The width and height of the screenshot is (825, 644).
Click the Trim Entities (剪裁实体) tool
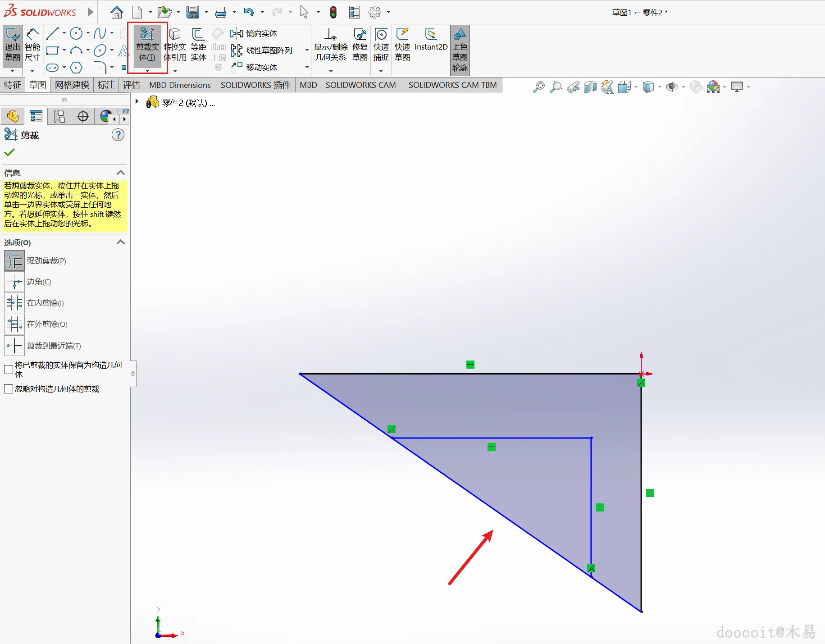[x=147, y=45]
